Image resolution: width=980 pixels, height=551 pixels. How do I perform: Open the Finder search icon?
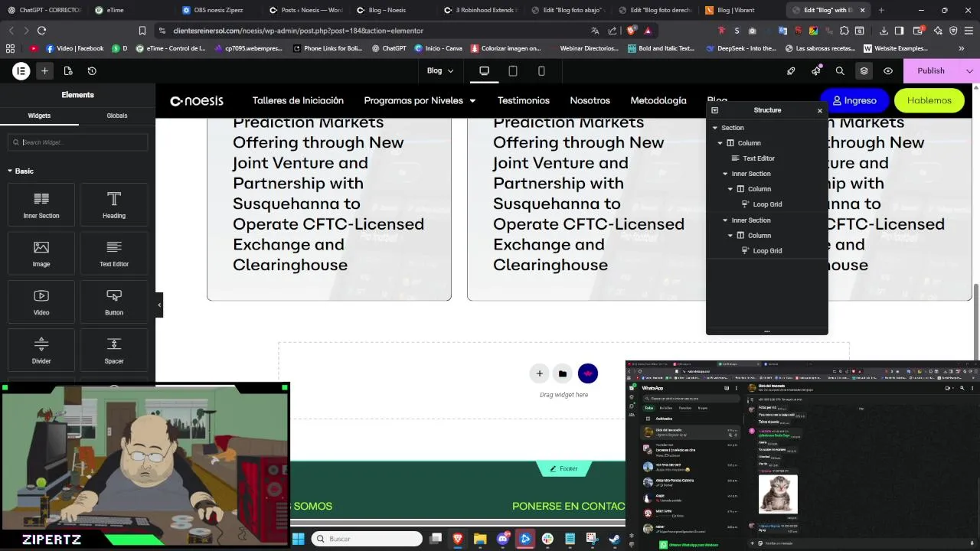coord(840,70)
